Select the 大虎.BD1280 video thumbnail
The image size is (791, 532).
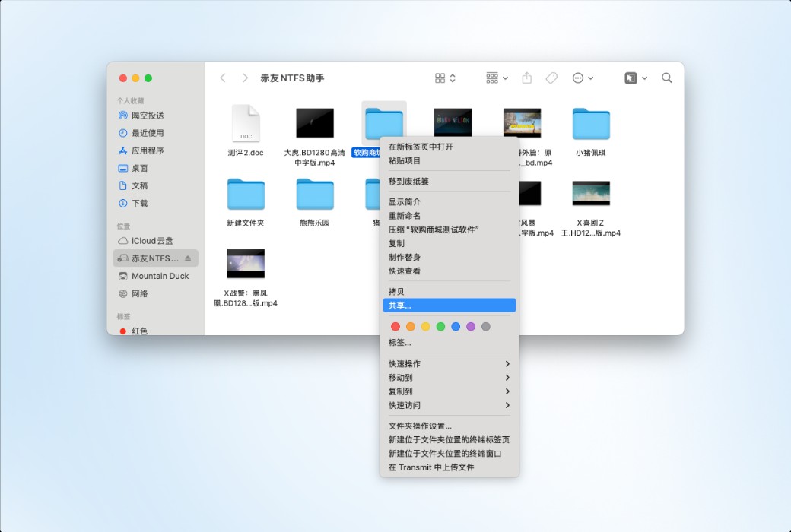[315, 122]
